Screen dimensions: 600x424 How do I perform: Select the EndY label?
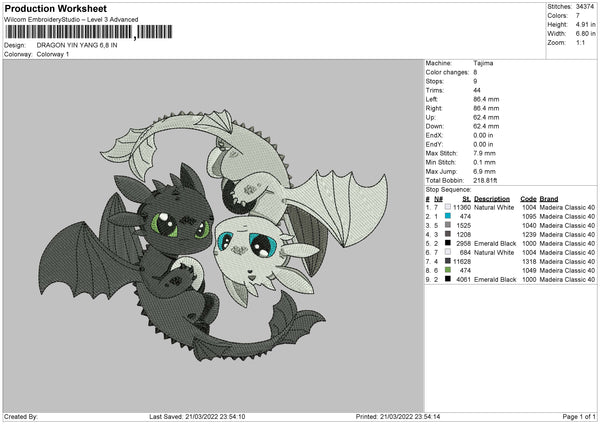click(434, 144)
